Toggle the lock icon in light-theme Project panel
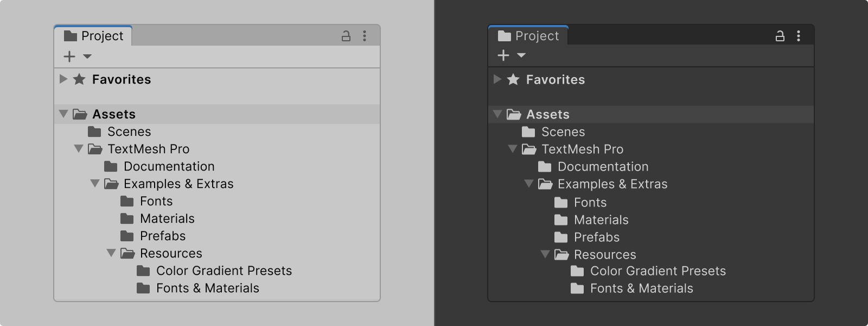 click(x=346, y=36)
